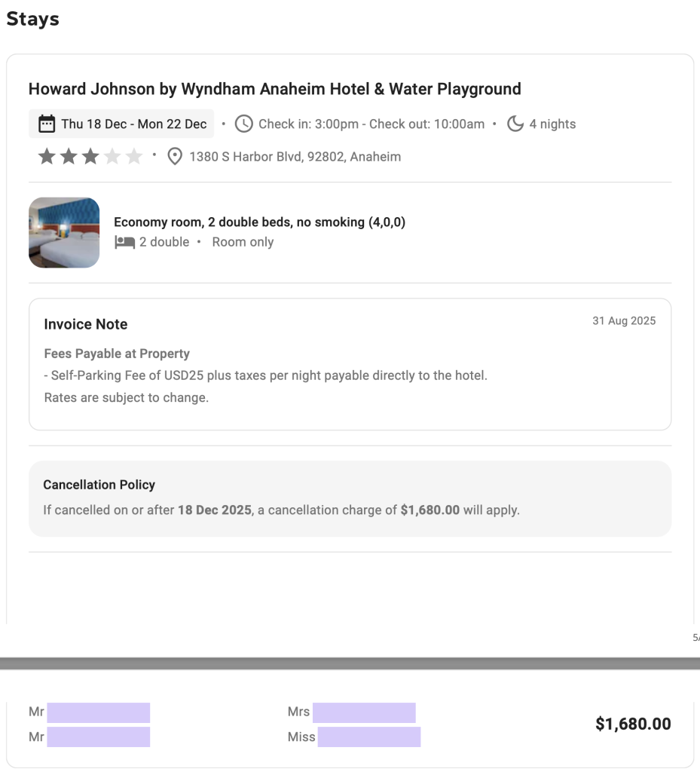Viewport: 700px width, 772px height.
Task: Click the clock icon before check-in time
Action: [x=243, y=124]
